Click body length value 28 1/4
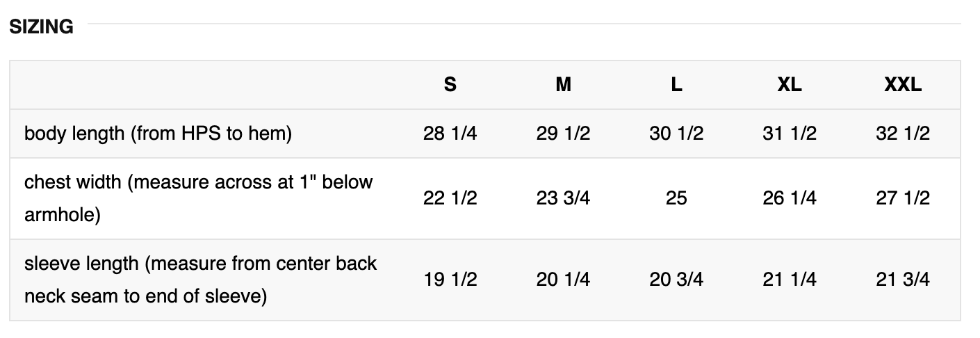980x338 pixels. [450, 133]
